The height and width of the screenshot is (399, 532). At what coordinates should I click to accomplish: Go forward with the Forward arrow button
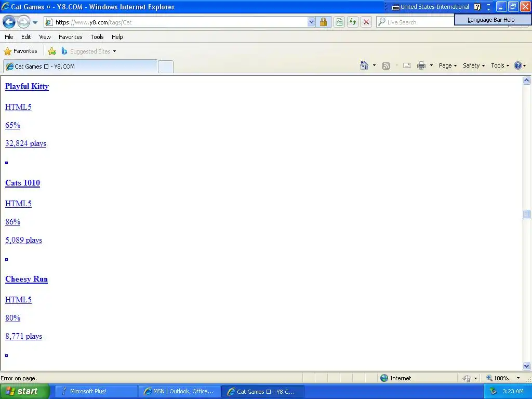point(23,22)
